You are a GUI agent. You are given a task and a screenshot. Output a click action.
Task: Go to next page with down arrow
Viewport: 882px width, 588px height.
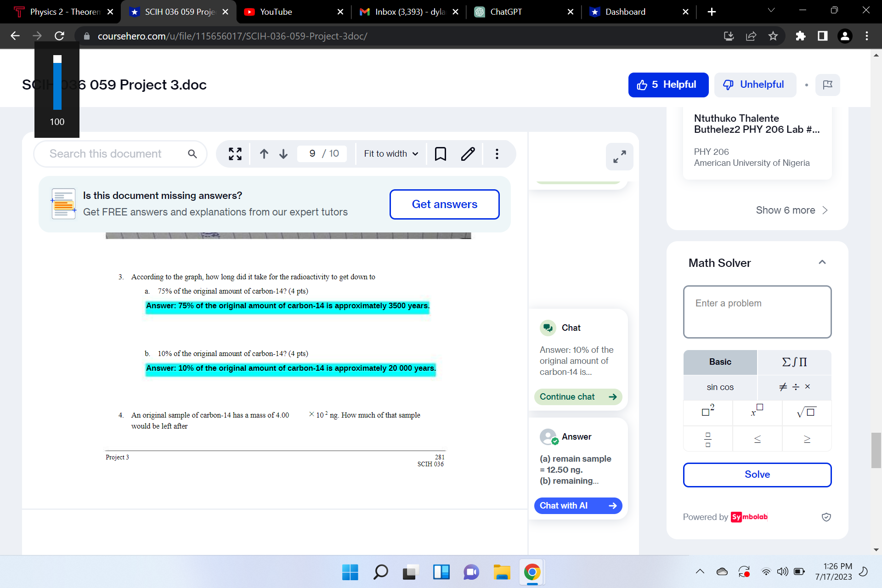283,154
